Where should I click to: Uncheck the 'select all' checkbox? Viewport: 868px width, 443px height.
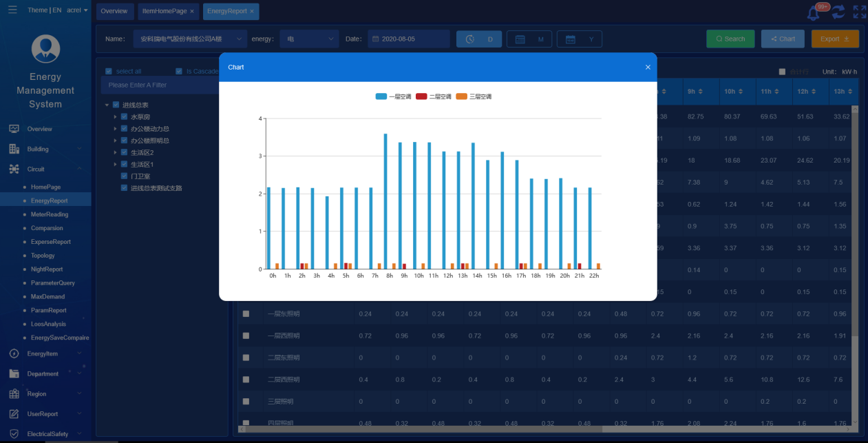109,71
